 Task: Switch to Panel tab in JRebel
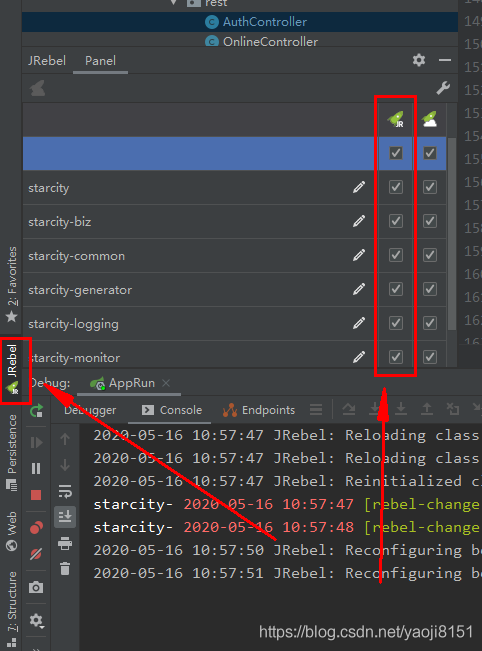point(100,61)
